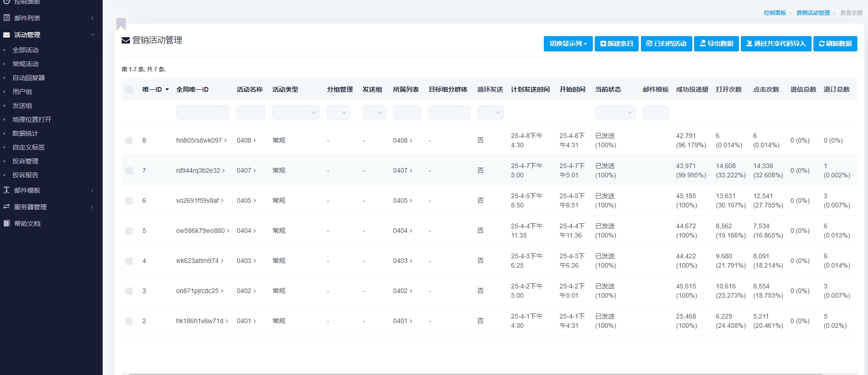Click the 营销活动管理 breadcrumb link
Image resolution: width=868 pixels, height=375 pixels.
(x=813, y=13)
